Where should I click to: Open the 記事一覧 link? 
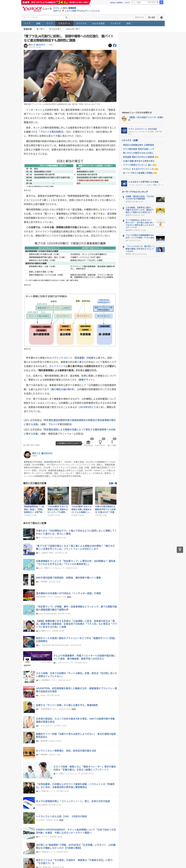point(113,483)
